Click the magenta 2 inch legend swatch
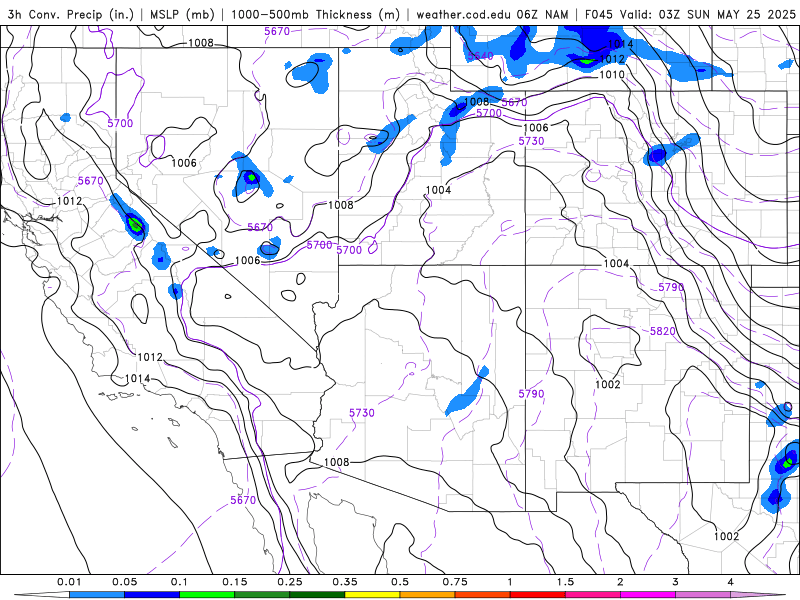Screen dimensions: 800x600 (648, 595)
